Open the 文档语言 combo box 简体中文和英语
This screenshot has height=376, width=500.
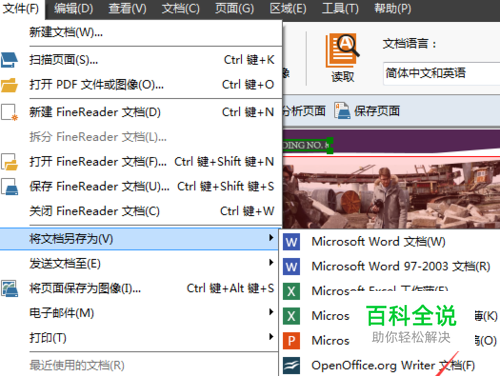pos(442,73)
